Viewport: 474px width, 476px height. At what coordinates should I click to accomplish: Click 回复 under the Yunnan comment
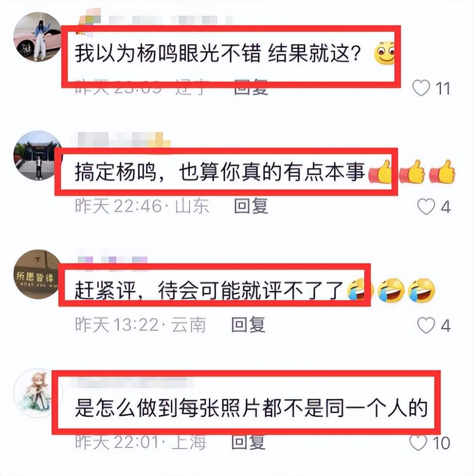click(248, 324)
